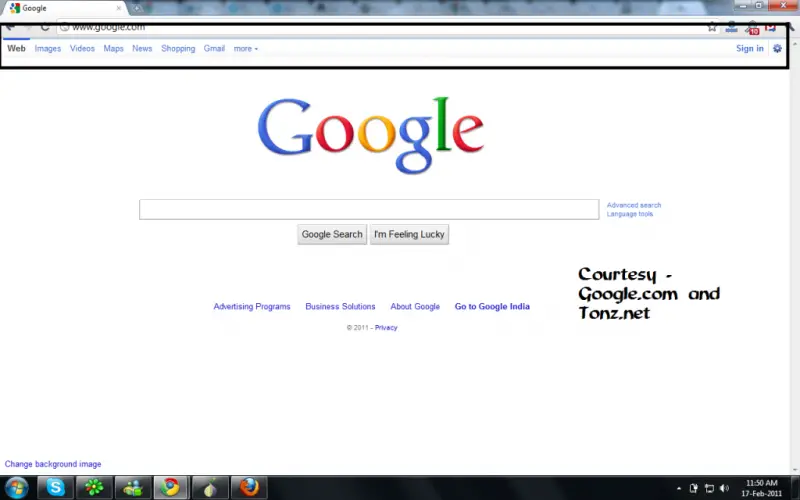Click the Google settings gear icon
The height and width of the screenshot is (500, 800).
[x=777, y=48]
